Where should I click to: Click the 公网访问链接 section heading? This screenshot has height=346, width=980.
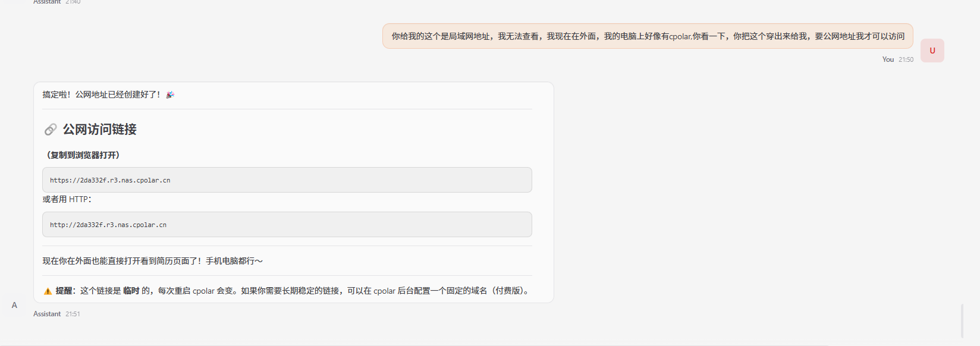pyautogui.click(x=99, y=130)
